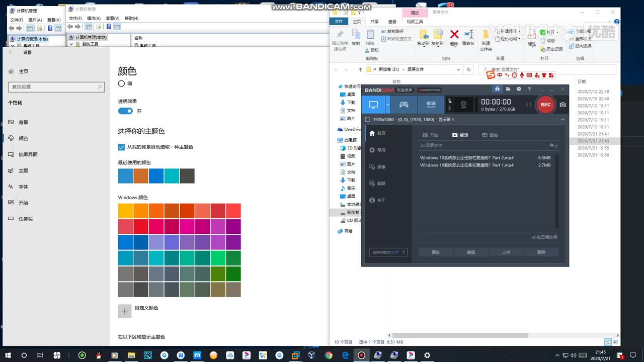
Task: Click the Bandicam 播放 (Play) button
Action: point(436,252)
